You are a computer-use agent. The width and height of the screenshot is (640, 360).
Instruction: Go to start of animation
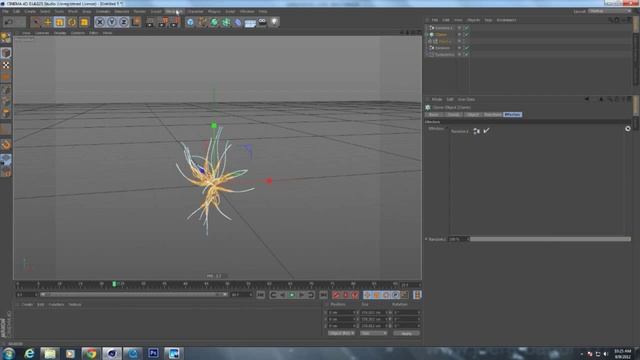(260, 295)
